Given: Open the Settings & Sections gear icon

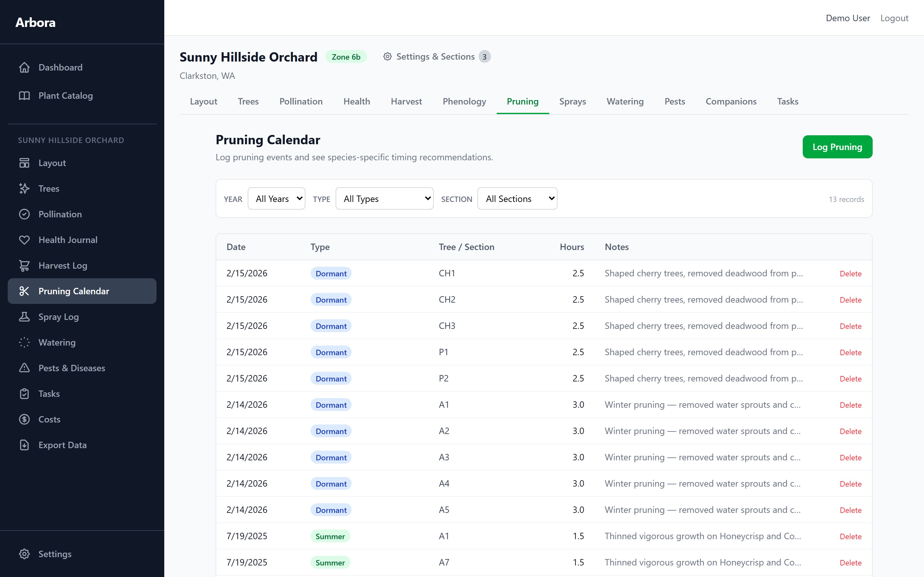Looking at the screenshot, I should [x=388, y=56].
